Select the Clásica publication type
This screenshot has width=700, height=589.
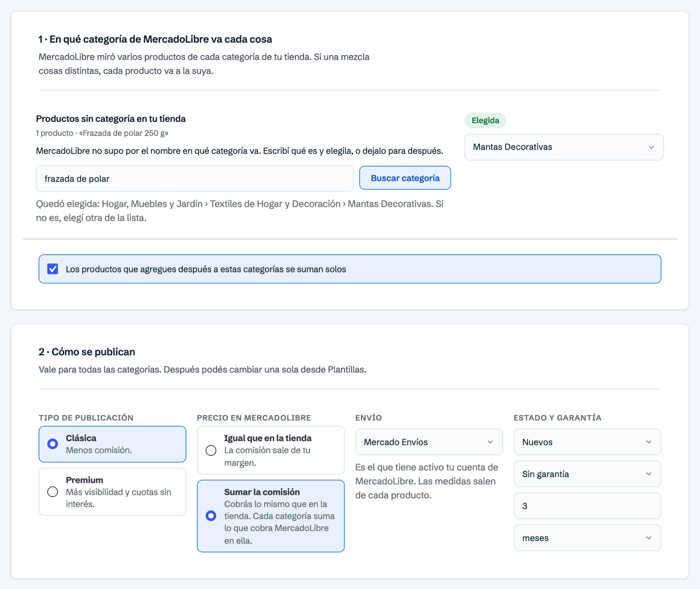pyautogui.click(x=112, y=444)
